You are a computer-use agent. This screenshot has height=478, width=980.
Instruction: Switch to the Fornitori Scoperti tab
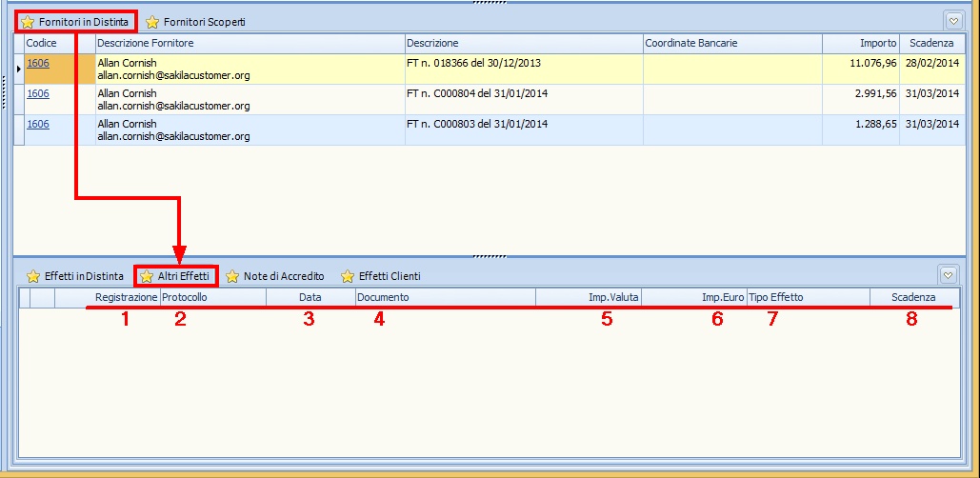point(204,22)
